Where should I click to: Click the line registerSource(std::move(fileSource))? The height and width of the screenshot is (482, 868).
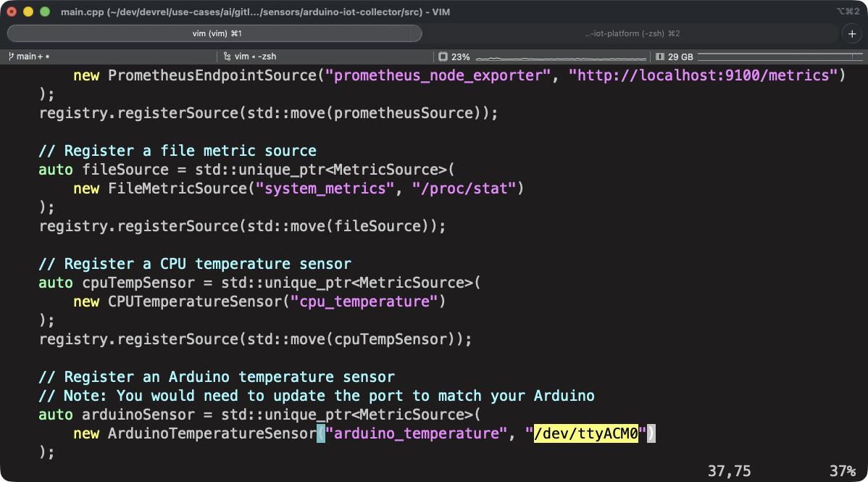(x=243, y=226)
